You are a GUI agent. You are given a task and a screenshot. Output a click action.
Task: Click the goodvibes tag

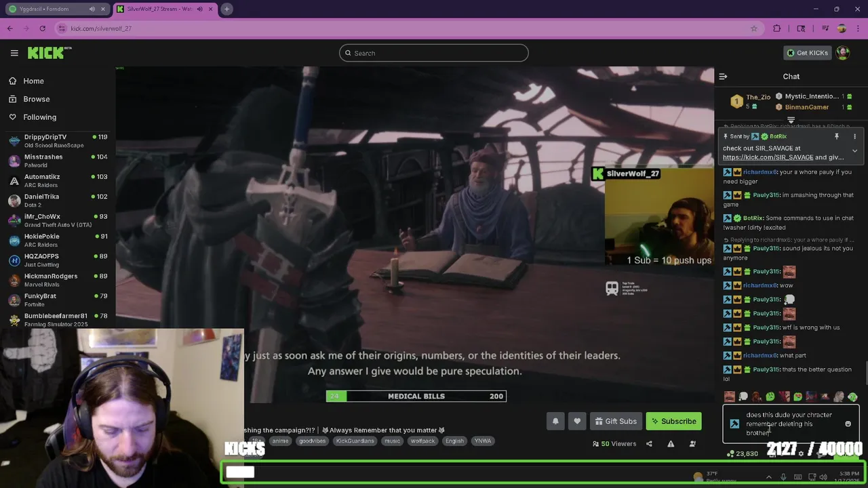pos(313,441)
